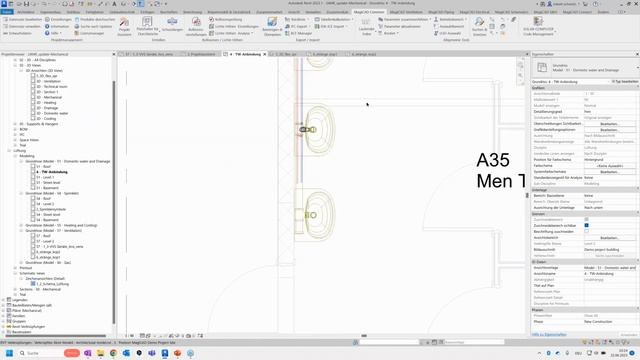Click Bearbeiten for Grafikdarstellungsoptionen
Viewport: 640px width, 360px height.
click(609, 130)
